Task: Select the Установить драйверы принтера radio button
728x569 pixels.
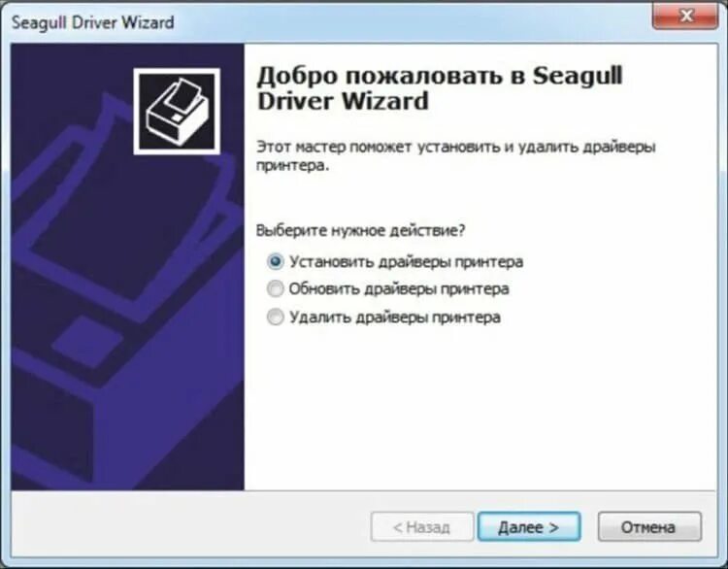Action: [x=276, y=261]
